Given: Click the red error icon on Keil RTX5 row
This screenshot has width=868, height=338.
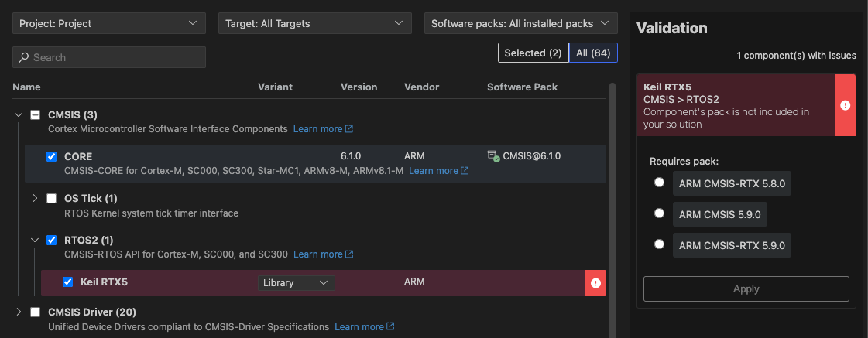Looking at the screenshot, I should click(595, 283).
